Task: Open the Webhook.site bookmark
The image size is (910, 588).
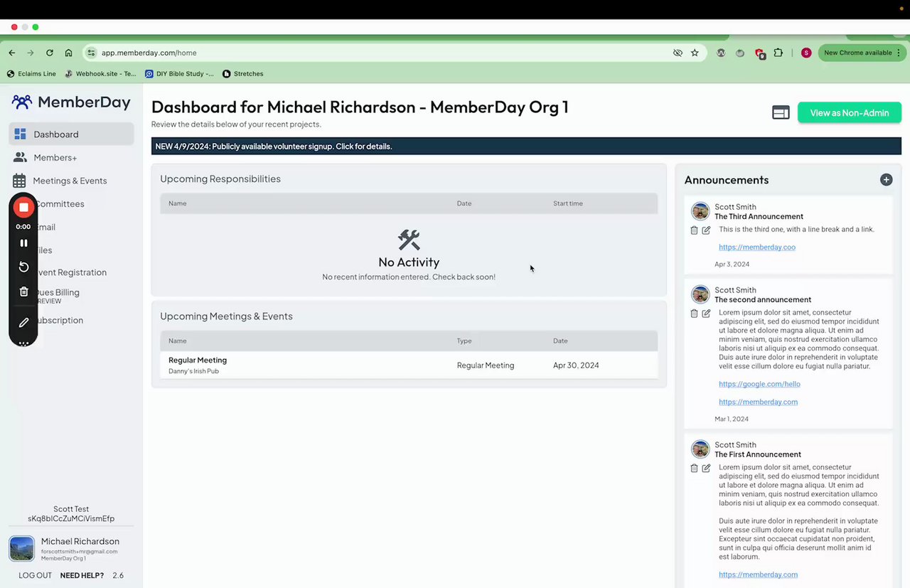Action: click(100, 73)
